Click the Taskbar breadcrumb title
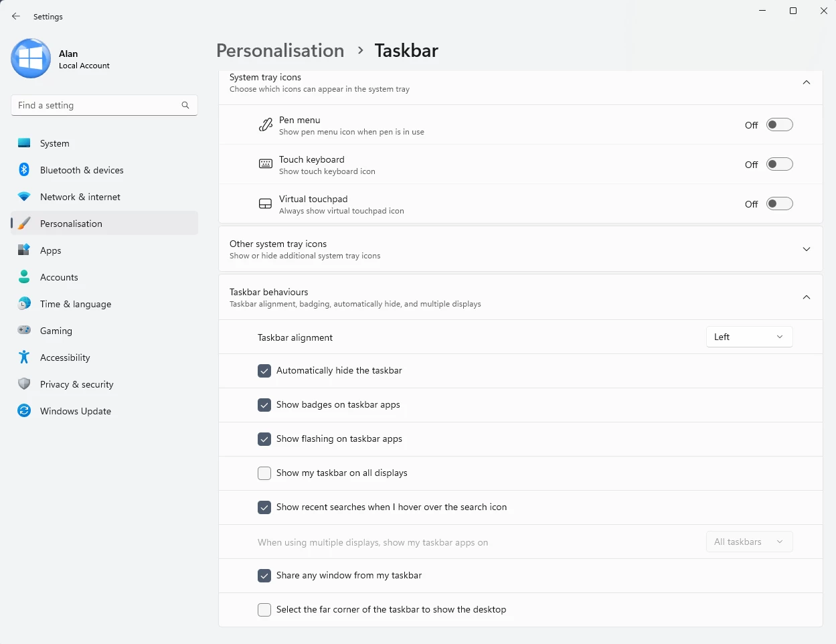The image size is (836, 644). click(406, 51)
